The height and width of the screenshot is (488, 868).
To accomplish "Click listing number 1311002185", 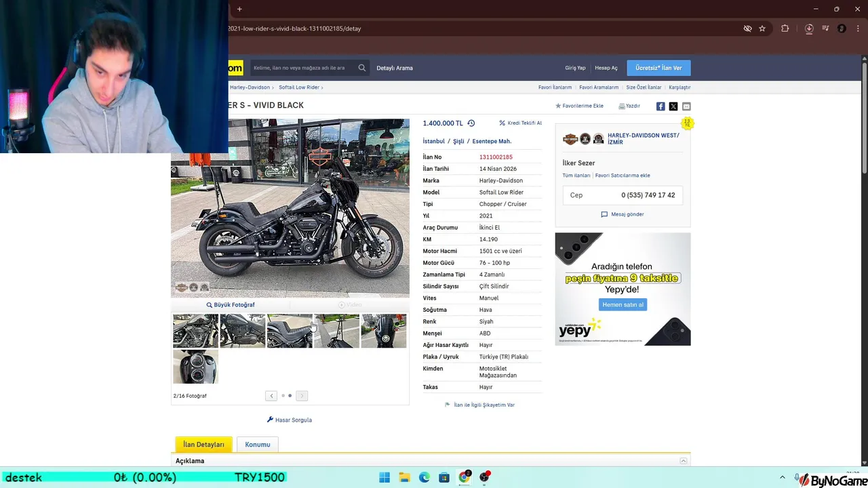I will tap(496, 157).
